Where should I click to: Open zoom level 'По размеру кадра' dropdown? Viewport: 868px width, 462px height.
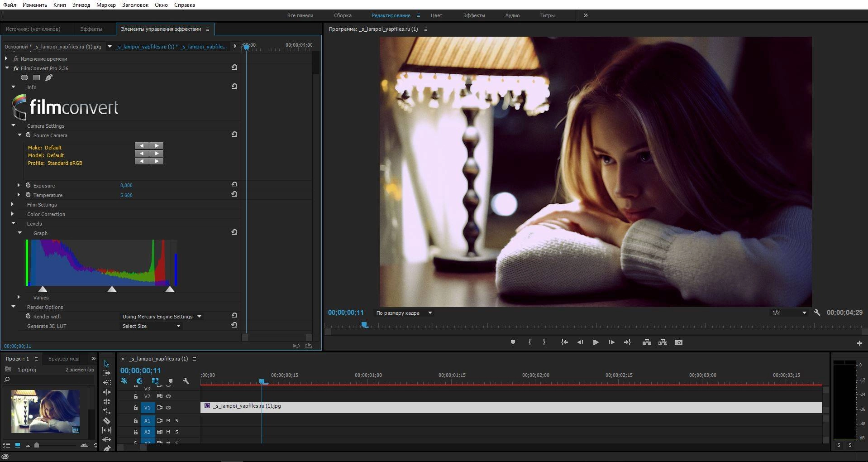pyautogui.click(x=404, y=313)
